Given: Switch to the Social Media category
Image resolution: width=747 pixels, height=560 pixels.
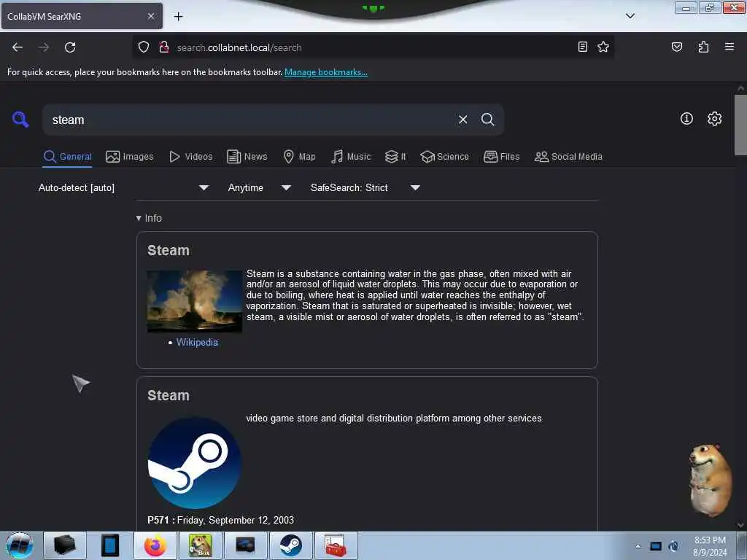Looking at the screenshot, I should (568, 157).
